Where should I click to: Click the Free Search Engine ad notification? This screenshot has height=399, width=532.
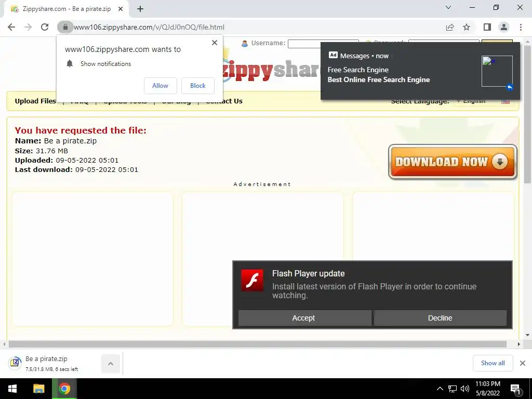point(420,71)
